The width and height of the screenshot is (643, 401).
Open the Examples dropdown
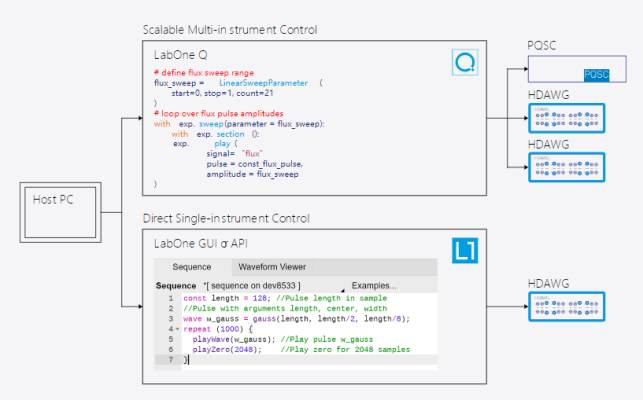tap(373, 285)
